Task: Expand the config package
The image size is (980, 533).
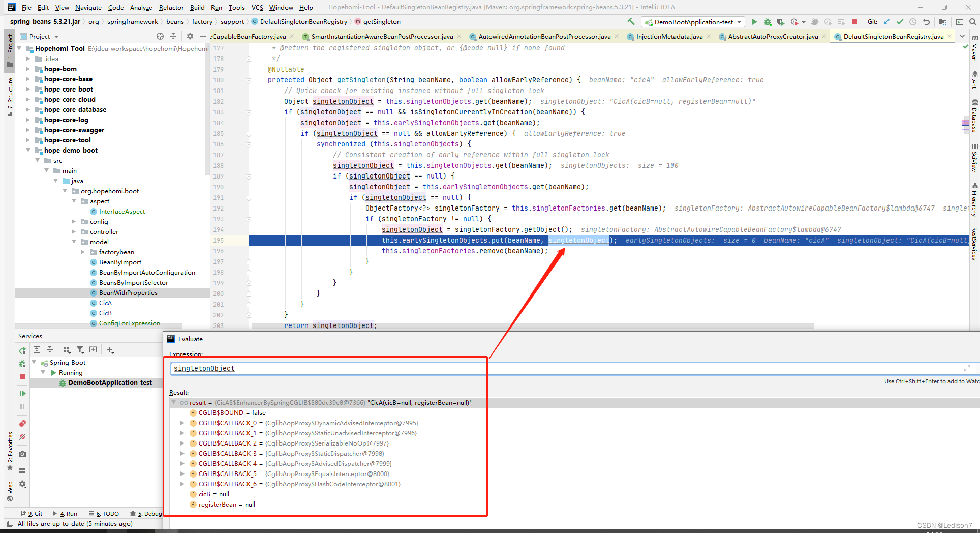Action: point(74,221)
